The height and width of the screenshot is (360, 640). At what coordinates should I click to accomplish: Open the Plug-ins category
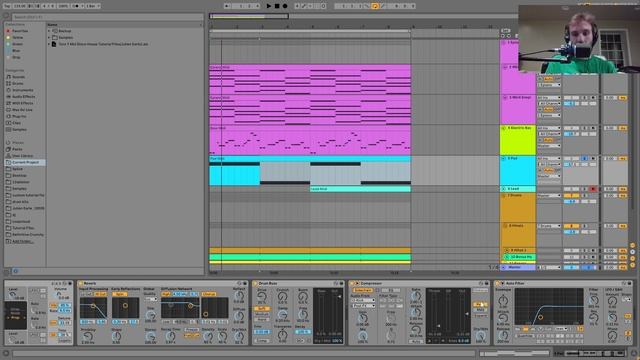[x=19, y=116]
